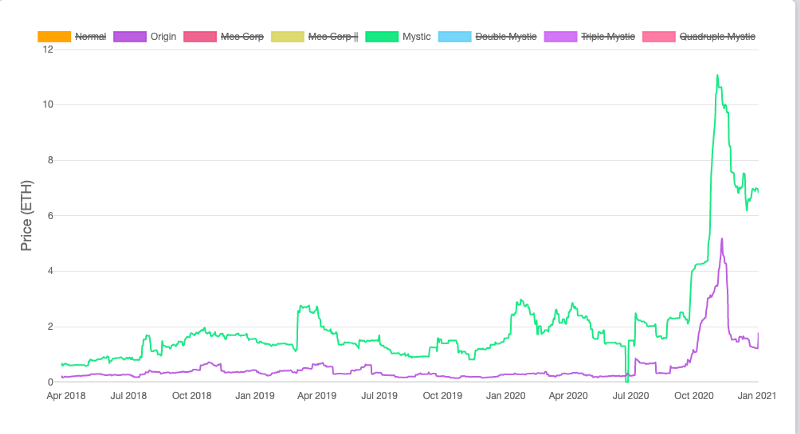
Task: Show the Normal series via its label
Action: point(92,36)
